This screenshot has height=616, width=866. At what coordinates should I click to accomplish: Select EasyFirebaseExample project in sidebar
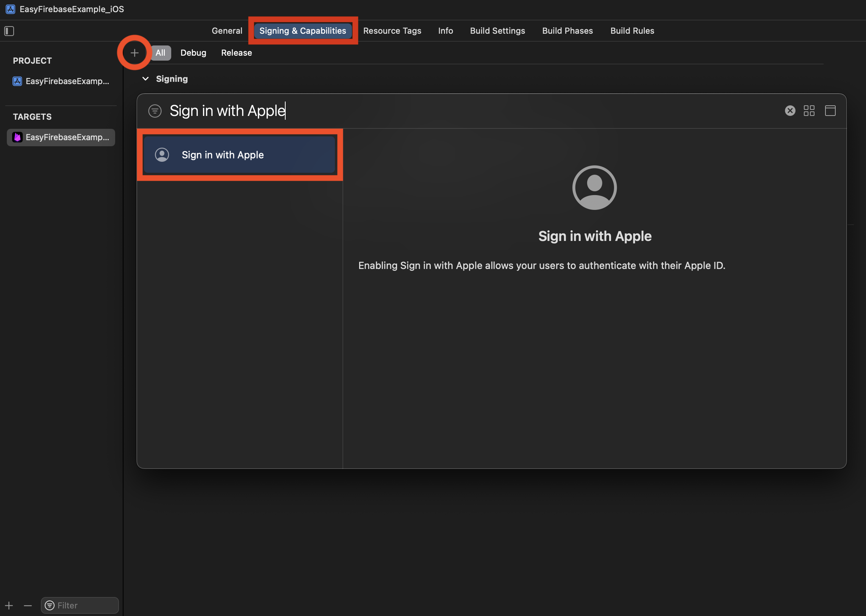[61, 81]
